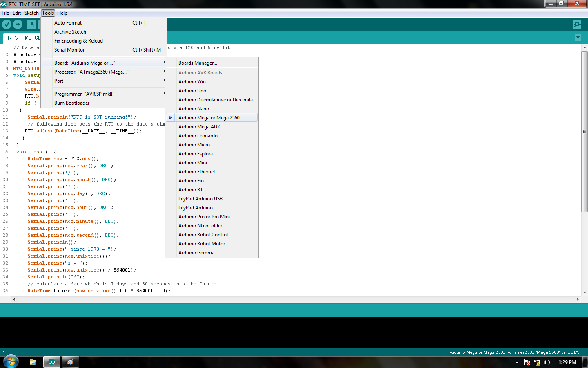Open the Action Center flag icon
The height and width of the screenshot is (368, 588).
pos(527,362)
